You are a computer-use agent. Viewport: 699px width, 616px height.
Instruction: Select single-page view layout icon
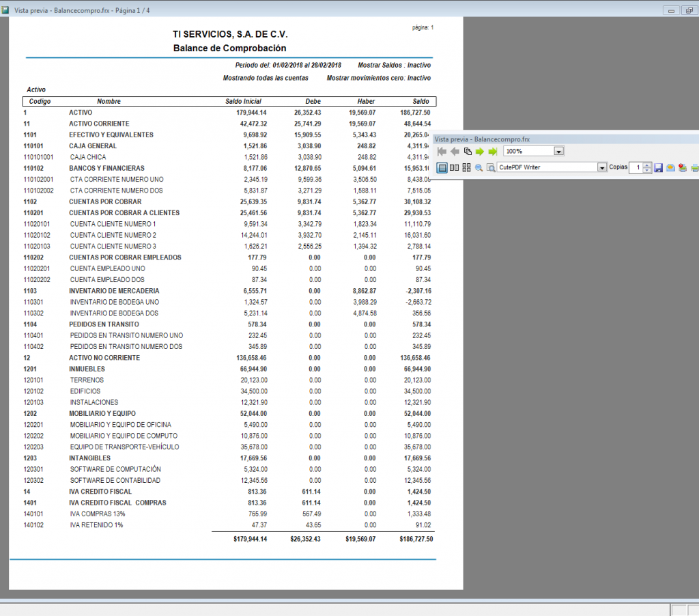coord(442,168)
